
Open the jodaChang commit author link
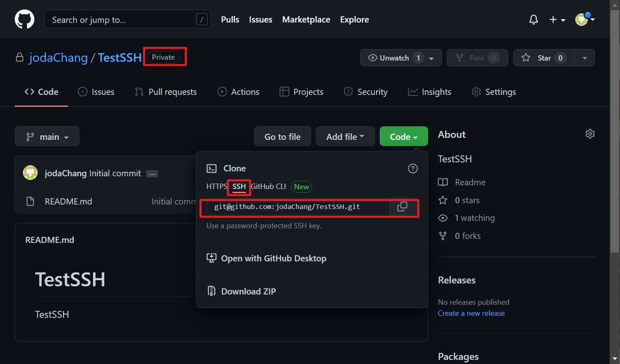point(65,173)
